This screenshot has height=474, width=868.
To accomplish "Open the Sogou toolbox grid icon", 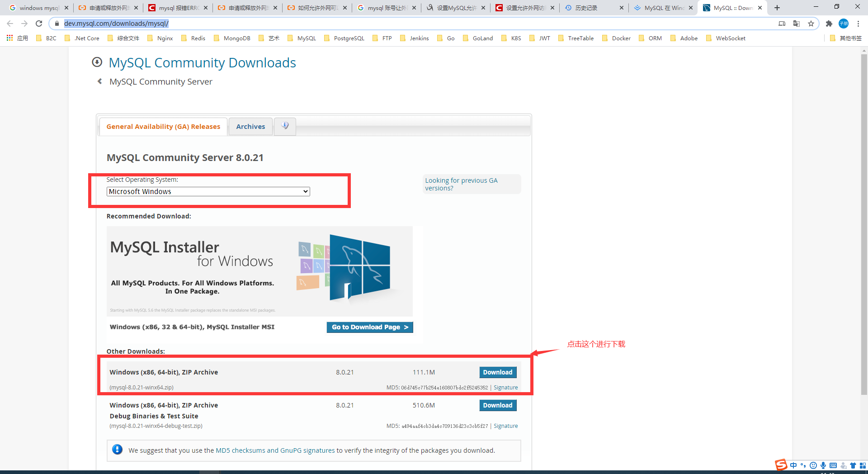I will pos(863,465).
